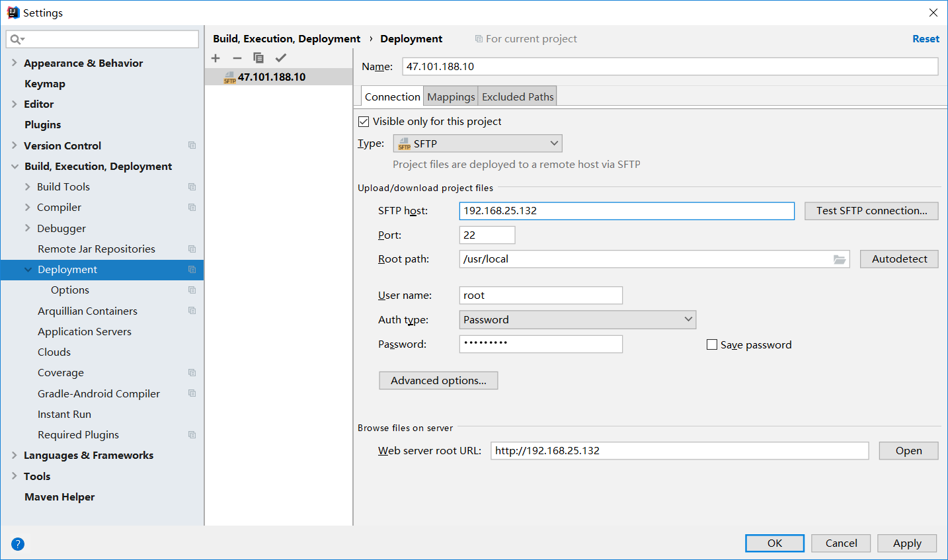
Task: Select Plugins in settings tree
Action: coord(42,125)
